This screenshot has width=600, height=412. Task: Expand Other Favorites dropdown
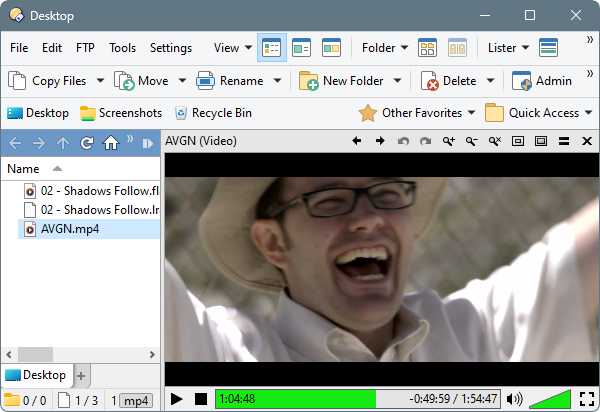[471, 113]
